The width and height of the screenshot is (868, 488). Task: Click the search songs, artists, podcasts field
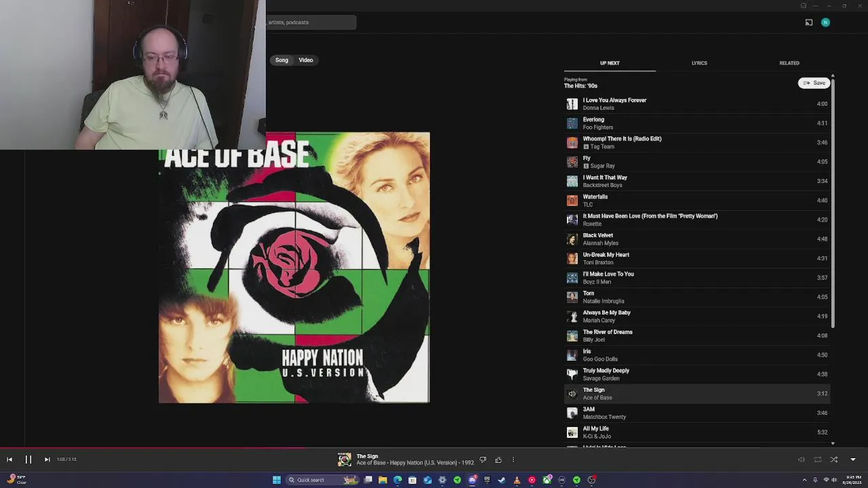(311, 22)
